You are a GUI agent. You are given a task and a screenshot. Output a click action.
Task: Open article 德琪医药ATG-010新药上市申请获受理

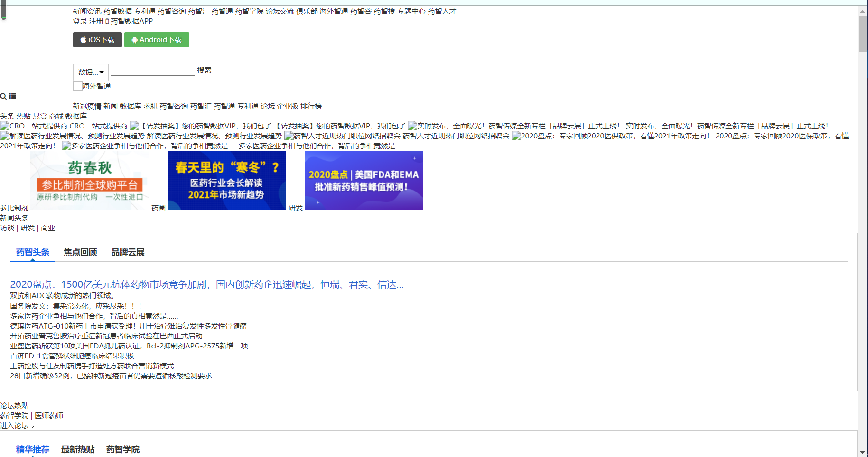(x=128, y=326)
